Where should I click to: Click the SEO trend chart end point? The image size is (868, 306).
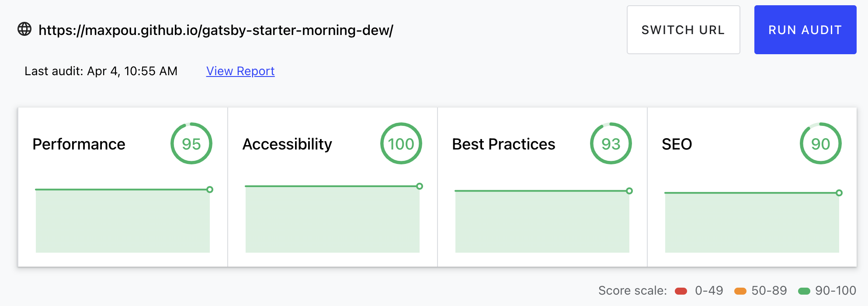pyautogui.click(x=839, y=193)
